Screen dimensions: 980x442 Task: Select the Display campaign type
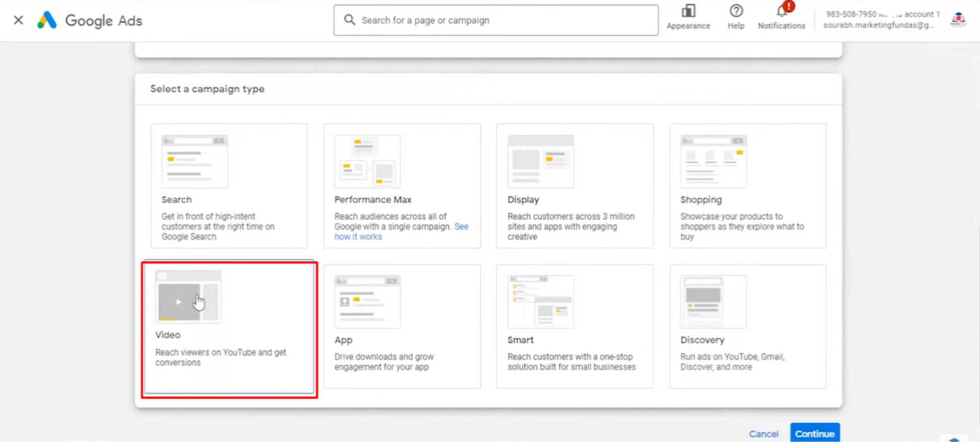574,186
